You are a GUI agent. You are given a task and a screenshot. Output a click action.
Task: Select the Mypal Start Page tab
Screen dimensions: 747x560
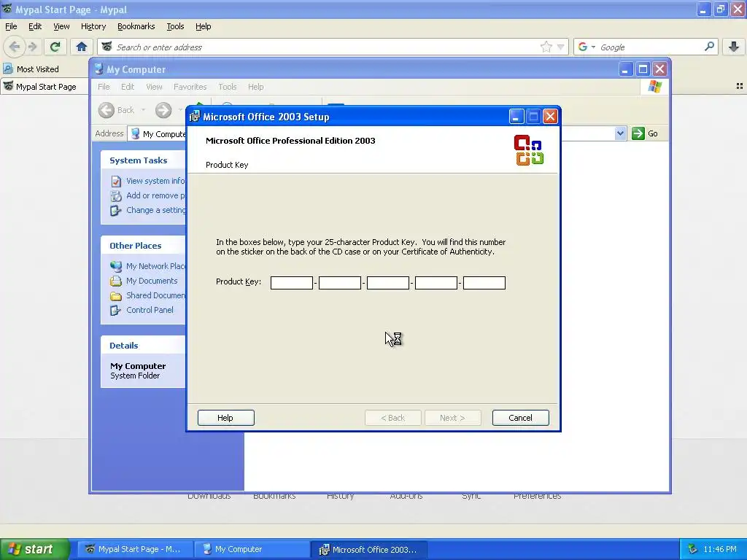click(44, 87)
